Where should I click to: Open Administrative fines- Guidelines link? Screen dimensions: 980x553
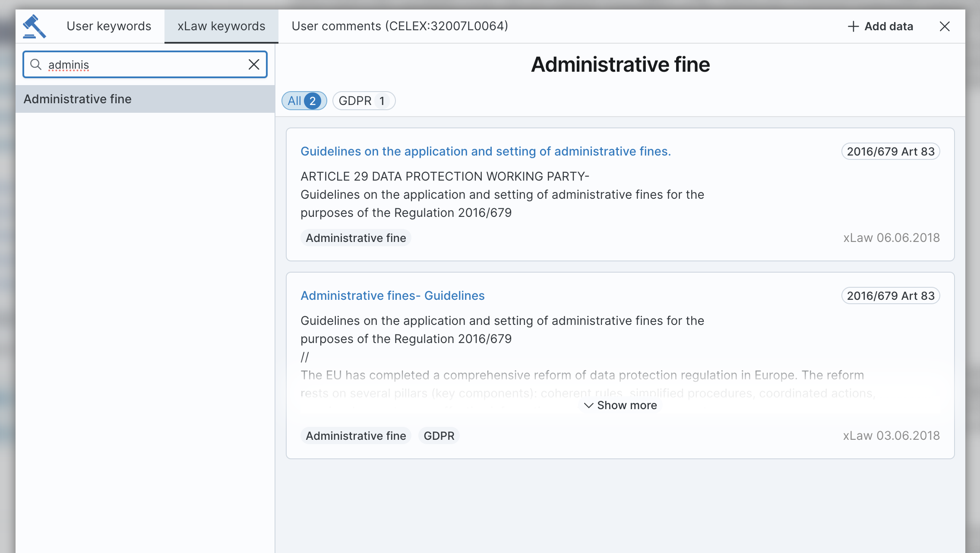pyautogui.click(x=392, y=296)
